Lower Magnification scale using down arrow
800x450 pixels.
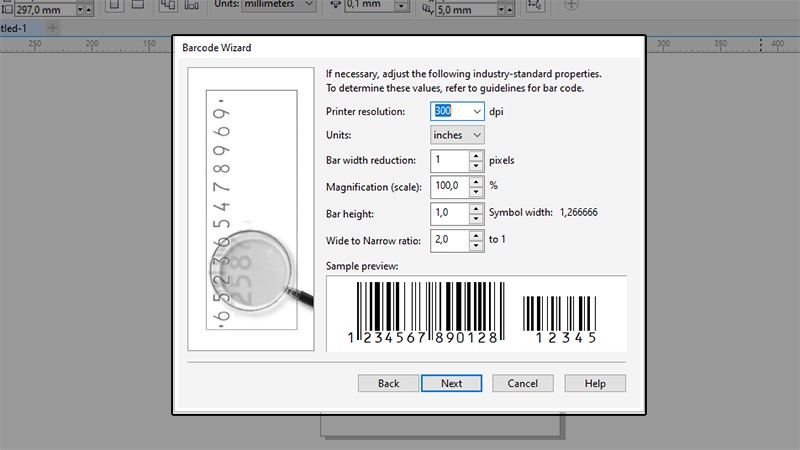(476, 191)
